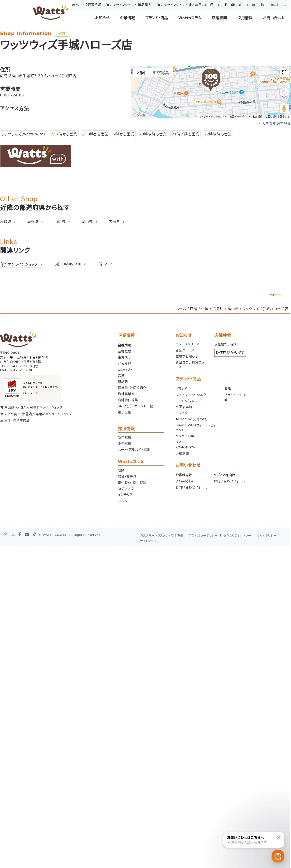
Task: Open サイトマップ in bottom bar
Action: tap(148, 541)
